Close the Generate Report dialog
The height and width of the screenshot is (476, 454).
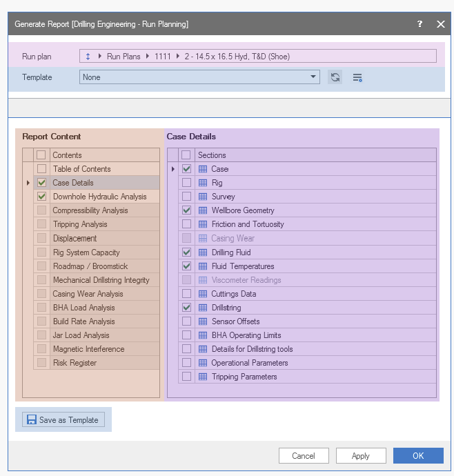point(441,24)
